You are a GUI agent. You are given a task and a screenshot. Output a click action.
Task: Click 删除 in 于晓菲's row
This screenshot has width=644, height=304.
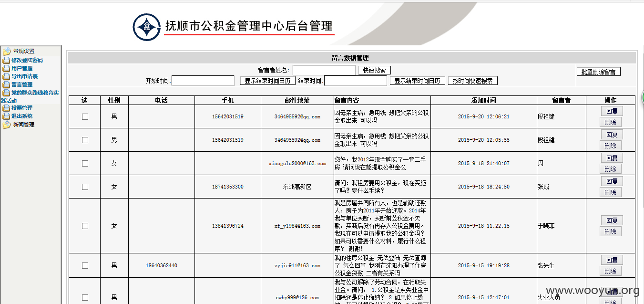point(611,231)
